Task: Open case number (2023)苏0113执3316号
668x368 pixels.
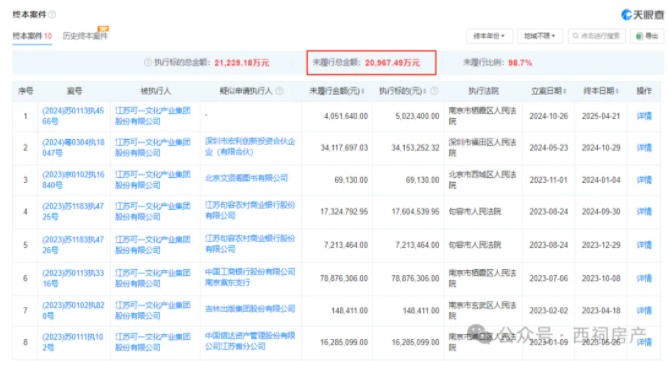Action: click(73, 278)
